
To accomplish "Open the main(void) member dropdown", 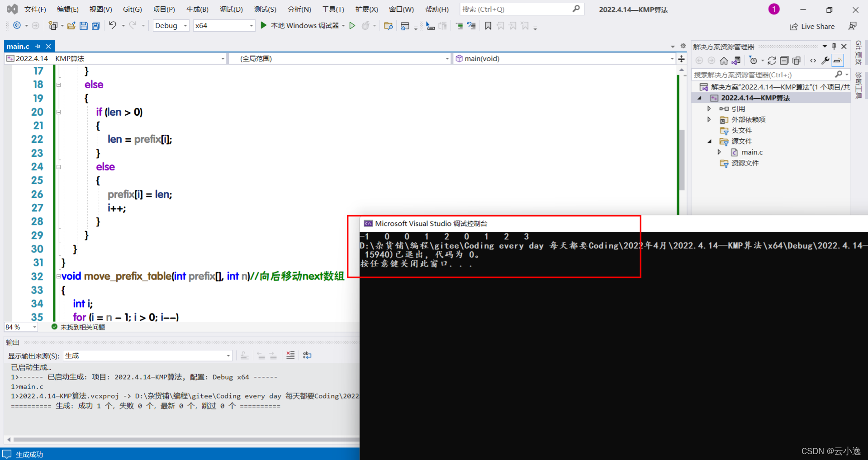I will point(564,58).
